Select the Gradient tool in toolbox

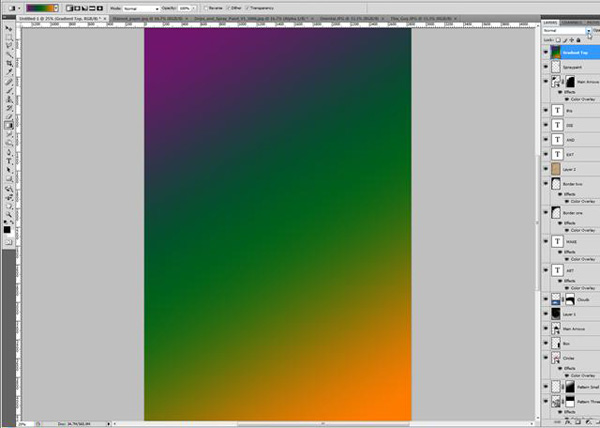click(8, 125)
